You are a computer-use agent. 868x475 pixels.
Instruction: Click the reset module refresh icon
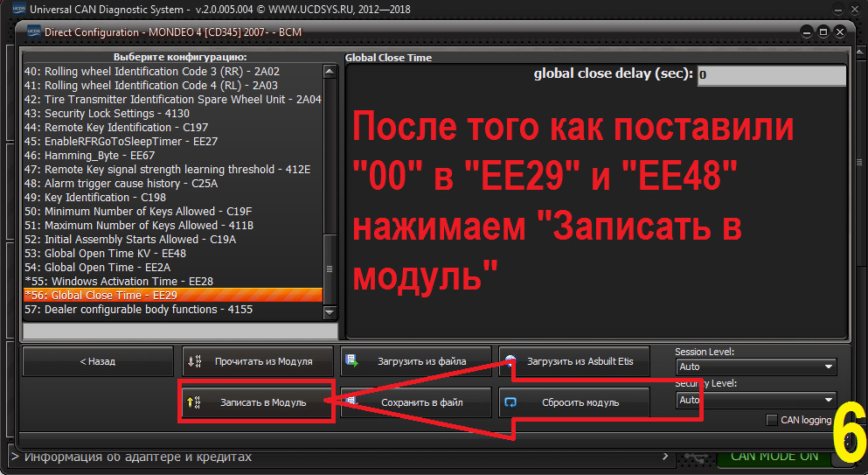(x=510, y=402)
